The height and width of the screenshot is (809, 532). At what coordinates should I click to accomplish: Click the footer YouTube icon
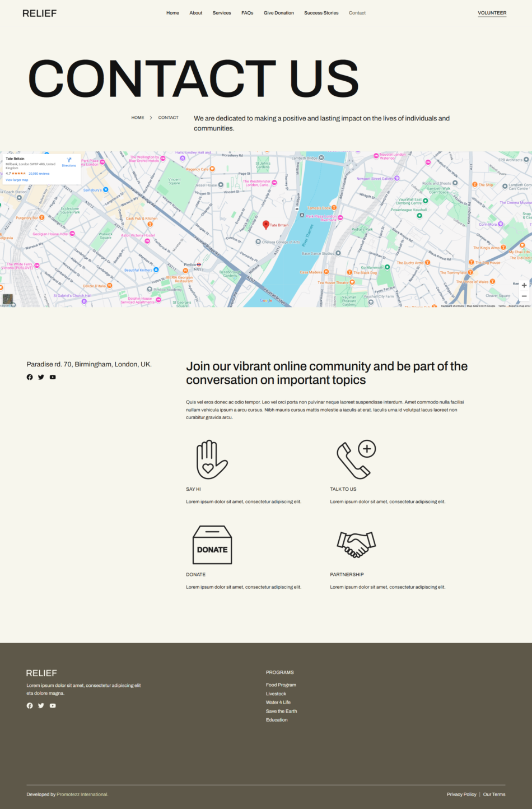[53, 706]
